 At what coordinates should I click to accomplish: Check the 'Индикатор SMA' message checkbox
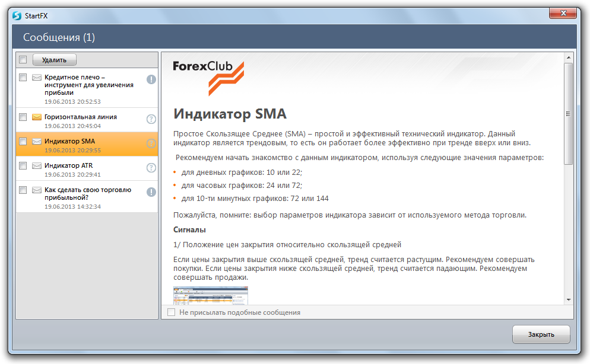[x=23, y=141]
